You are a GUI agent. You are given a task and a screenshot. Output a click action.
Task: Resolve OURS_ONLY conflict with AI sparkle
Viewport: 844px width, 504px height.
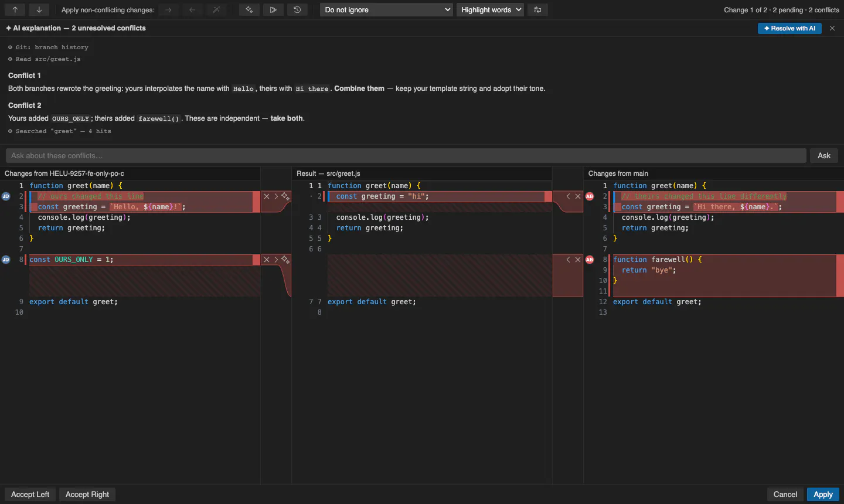click(285, 260)
